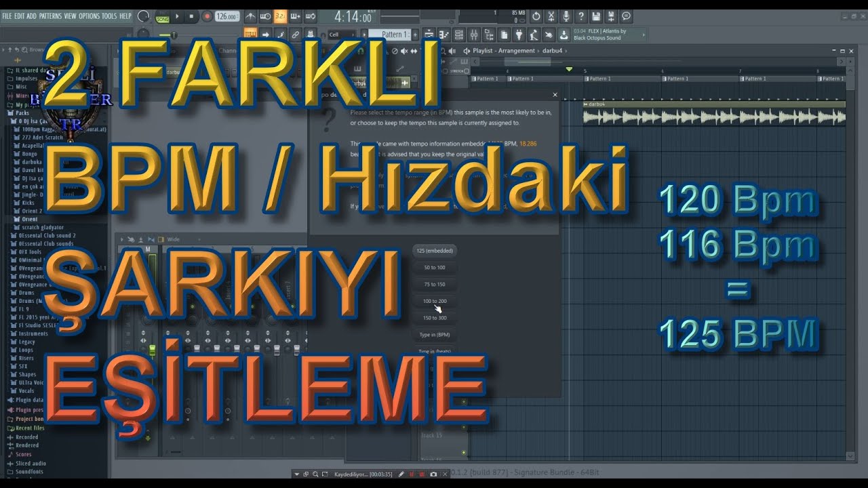Click the export render icon

click(611, 16)
